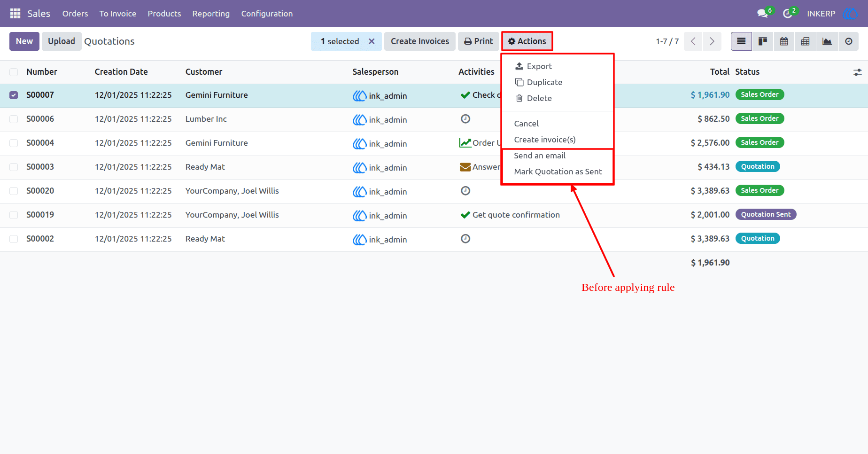
Task: Check the S00004 row checkbox
Action: 14,143
